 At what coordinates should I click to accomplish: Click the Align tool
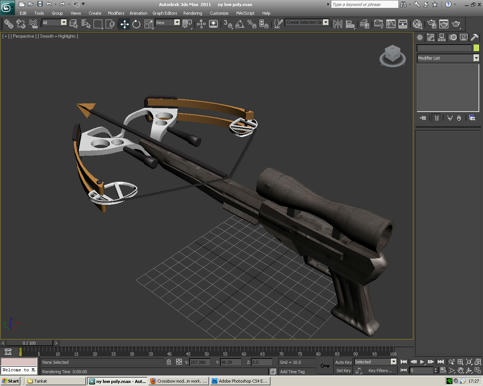click(x=350, y=24)
